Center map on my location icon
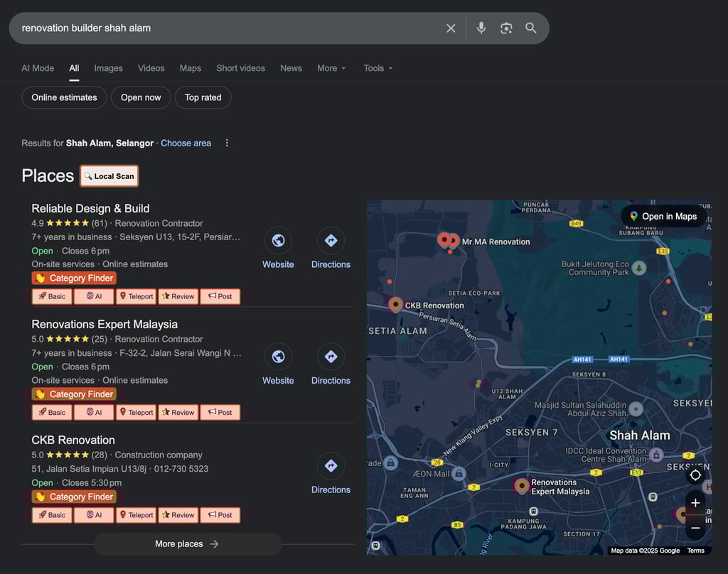Screen dimensions: 728x574 [695, 475]
